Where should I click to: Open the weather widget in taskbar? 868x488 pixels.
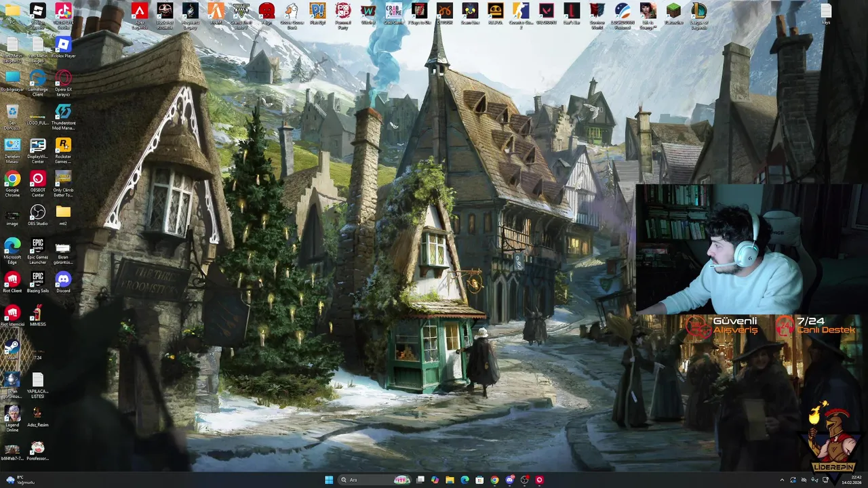coord(20,480)
